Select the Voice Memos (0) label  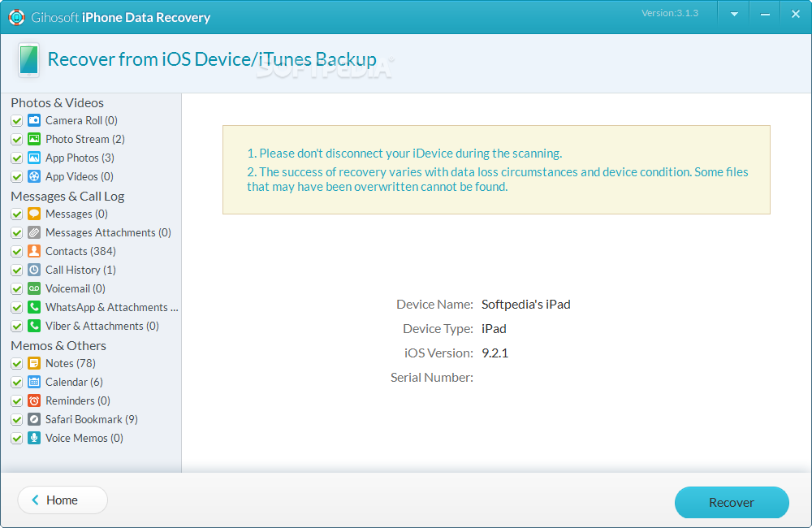coord(84,437)
